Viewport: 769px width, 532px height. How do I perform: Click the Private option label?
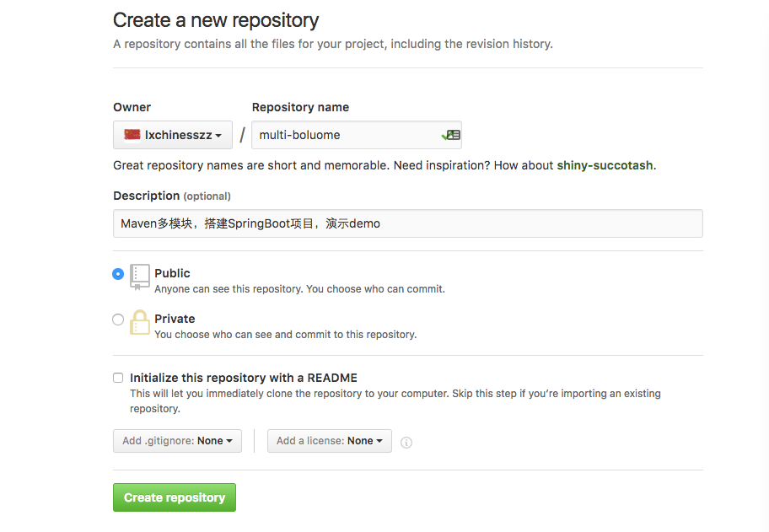click(175, 319)
